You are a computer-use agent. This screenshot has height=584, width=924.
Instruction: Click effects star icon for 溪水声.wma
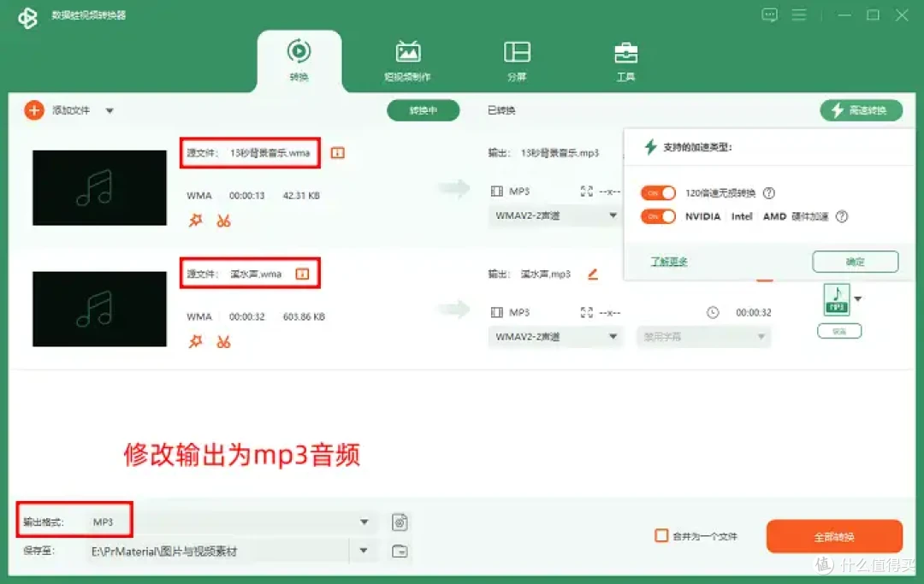(x=195, y=341)
